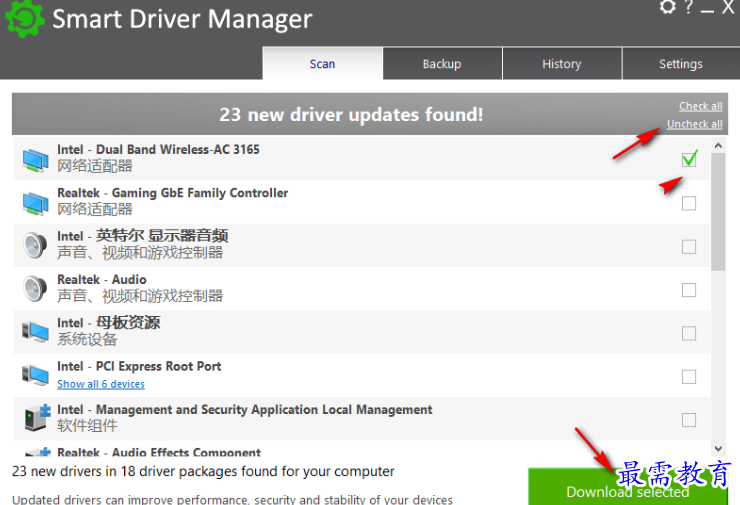Click the Realtek - Audio Effects Component row
Image resolution: width=740 pixels, height=505 pixels.
[x=362, y=449]
